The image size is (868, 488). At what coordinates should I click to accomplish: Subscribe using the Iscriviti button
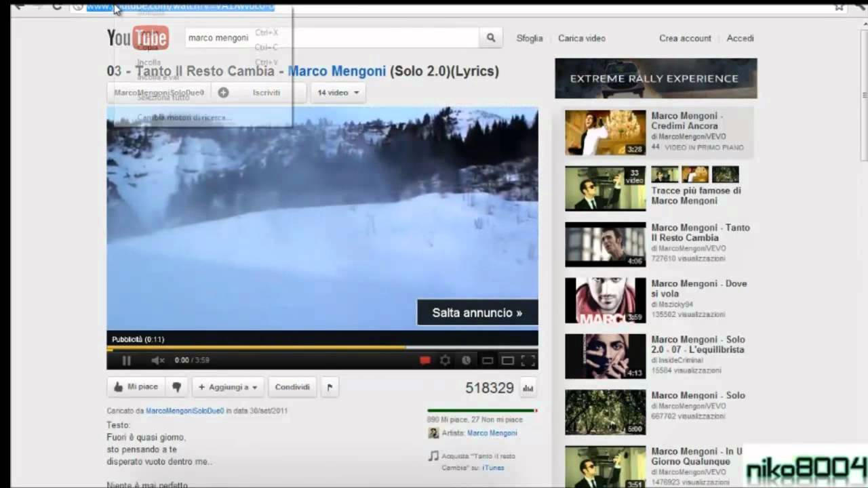click(259, 93)
